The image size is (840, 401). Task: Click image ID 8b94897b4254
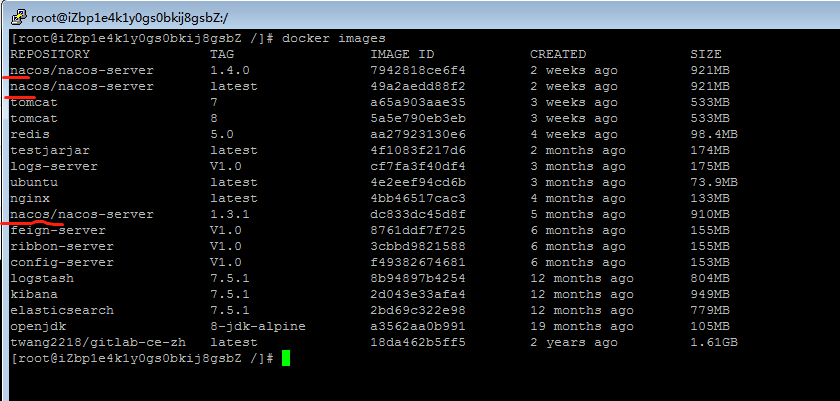click(x=418, y=278)
